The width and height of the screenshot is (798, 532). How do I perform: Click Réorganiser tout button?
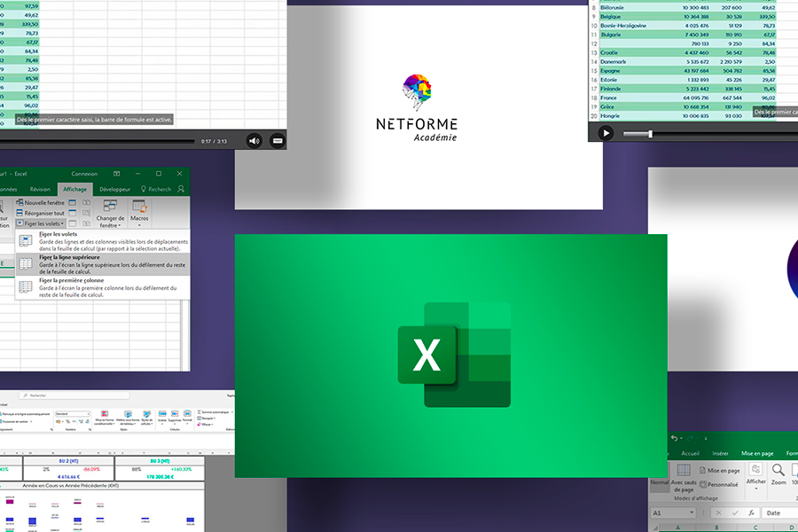coord(40,213)
